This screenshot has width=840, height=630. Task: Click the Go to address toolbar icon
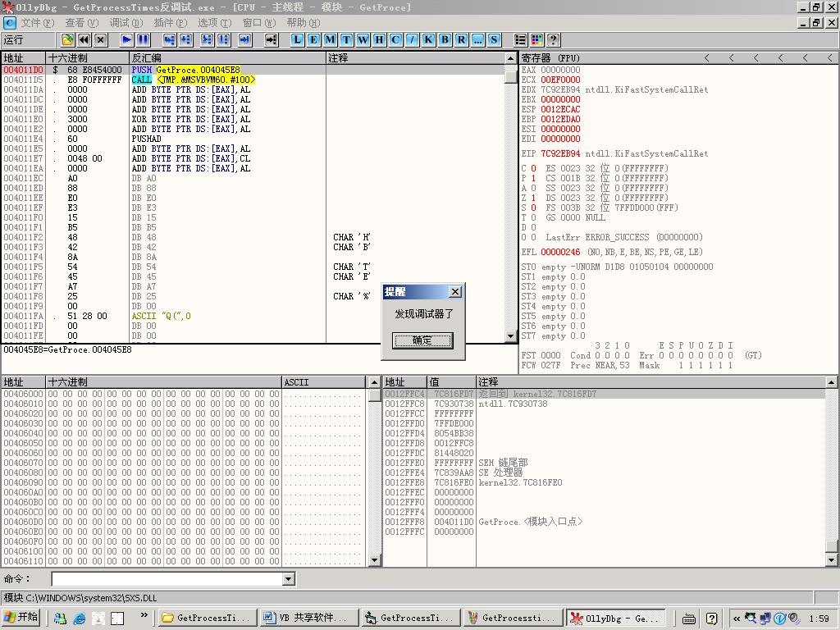(272, 39)
